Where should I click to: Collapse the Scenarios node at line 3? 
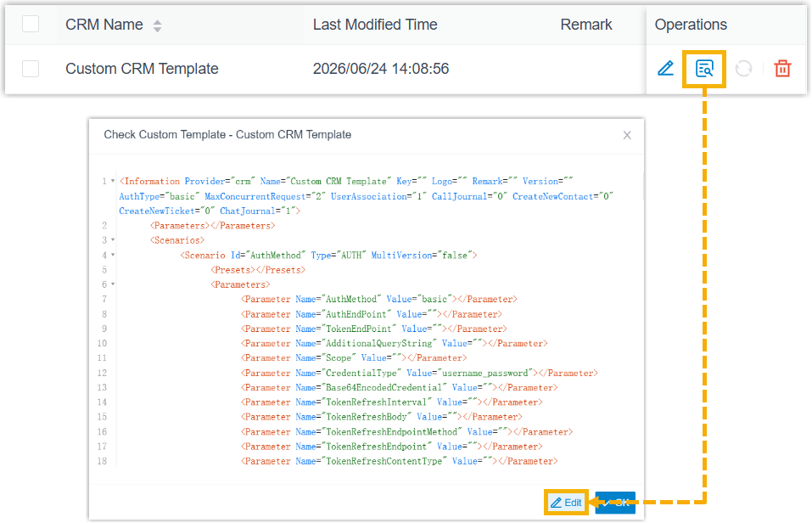[113, 240]
